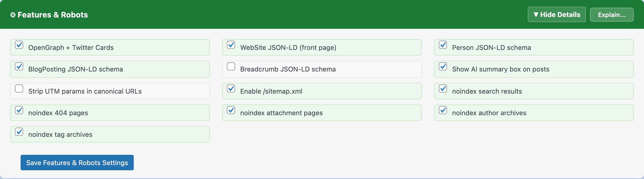The height and width of the screenshot is (179, 644).
Task: Enable Breadcrumb JSON-LD schema checkbox
Action: pyautogui.click(x=231, y=66)
